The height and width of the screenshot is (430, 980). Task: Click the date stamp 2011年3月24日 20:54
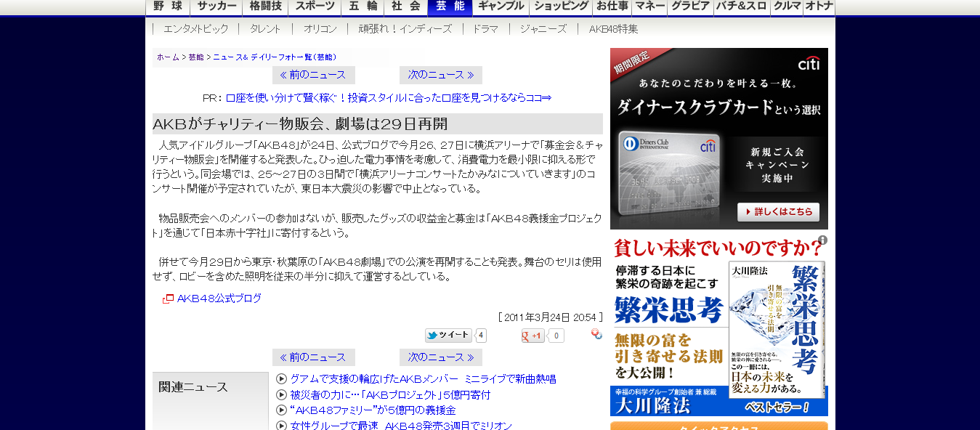[x=551, y=317]
